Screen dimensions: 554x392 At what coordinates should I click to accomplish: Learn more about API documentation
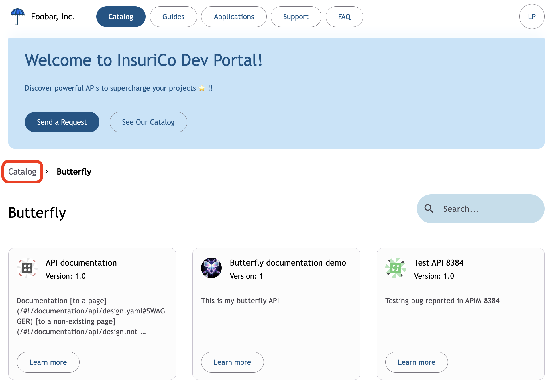[x=48, y=362]
